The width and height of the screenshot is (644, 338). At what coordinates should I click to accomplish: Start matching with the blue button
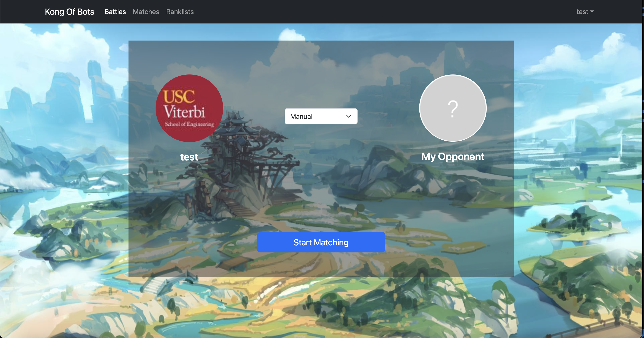coord(321,242)
